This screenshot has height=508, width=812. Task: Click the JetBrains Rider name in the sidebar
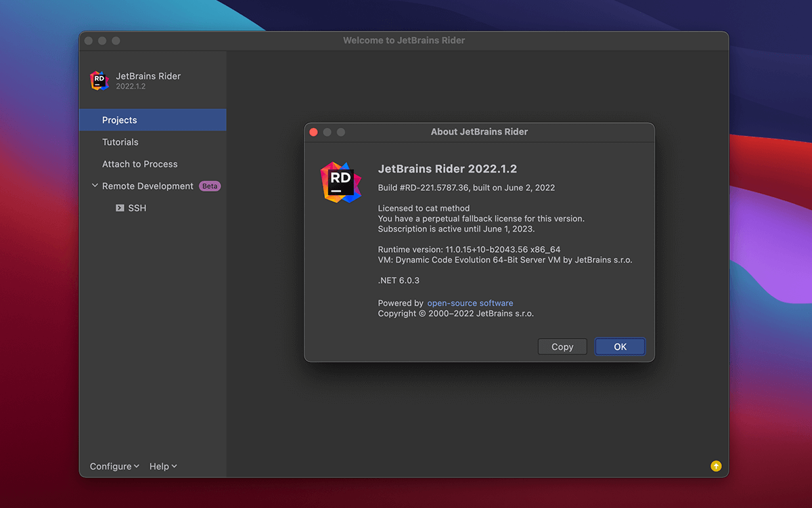coord(148,76)
